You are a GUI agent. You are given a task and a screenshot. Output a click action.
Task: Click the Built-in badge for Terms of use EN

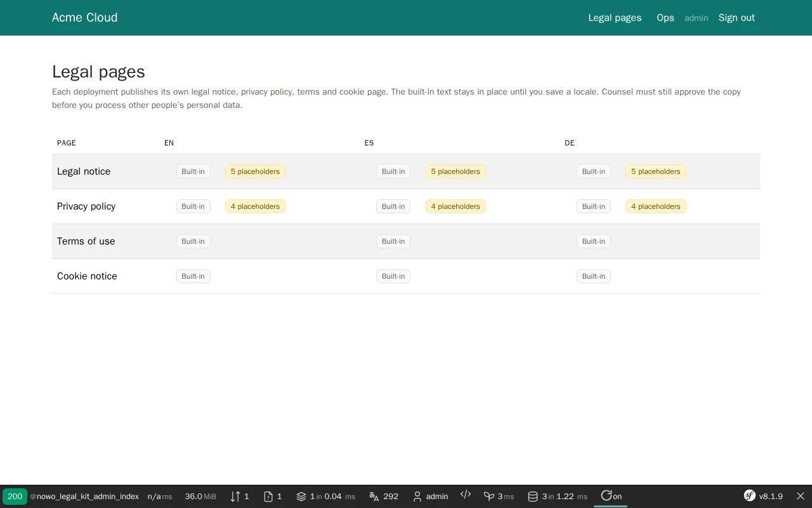pyautogui.click(x=193, y=241)
